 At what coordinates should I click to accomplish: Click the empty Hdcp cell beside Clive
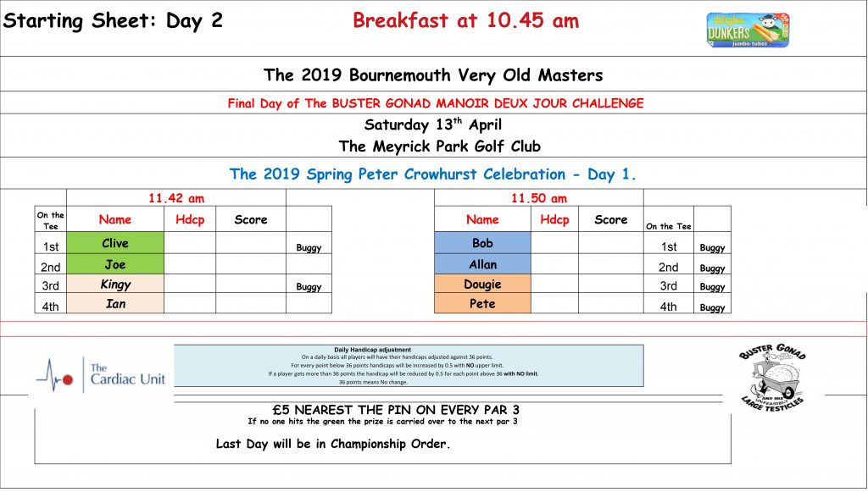[190, 243]
